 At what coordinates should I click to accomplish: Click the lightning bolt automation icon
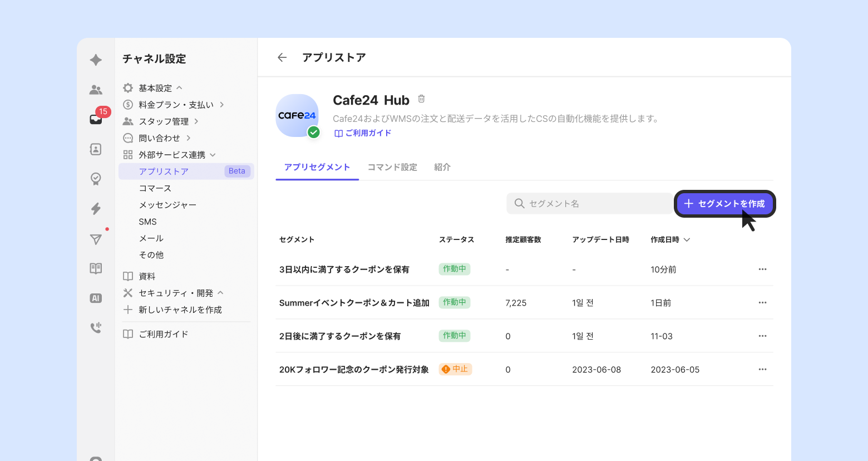[x=96, y=209]
